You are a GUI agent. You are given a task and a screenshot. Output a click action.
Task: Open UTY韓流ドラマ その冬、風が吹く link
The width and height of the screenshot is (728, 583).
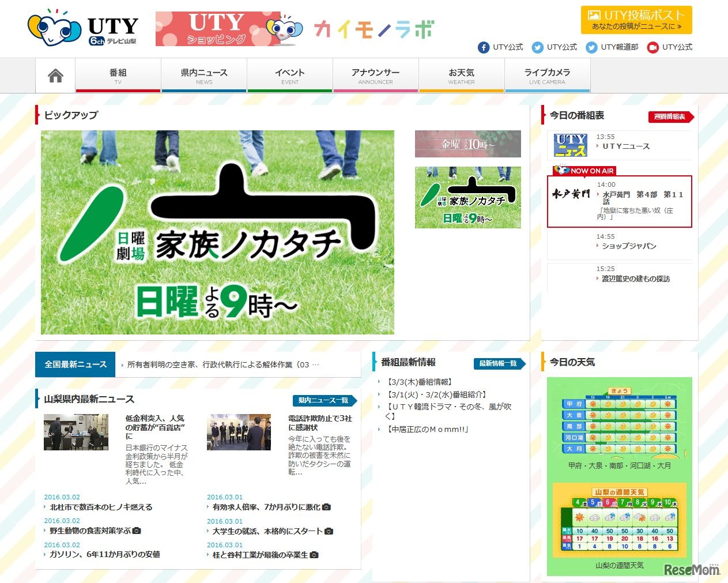tap(448, 411)
